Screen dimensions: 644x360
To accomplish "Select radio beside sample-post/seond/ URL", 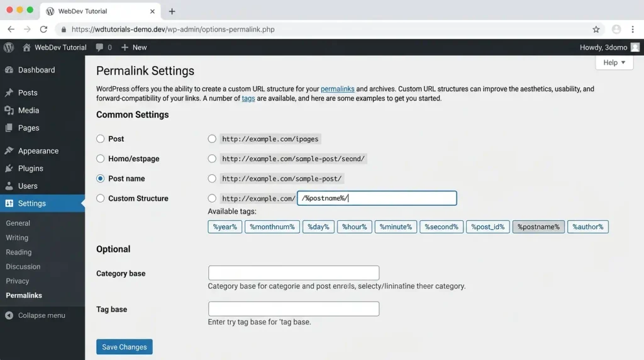I will click(x=212, y=159).
